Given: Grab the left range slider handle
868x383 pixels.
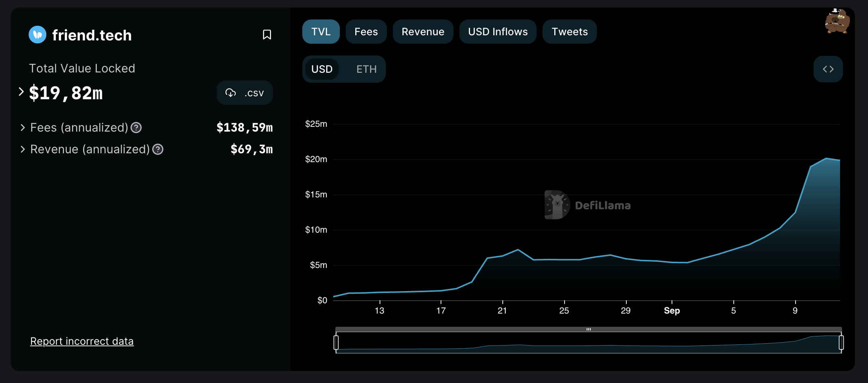Looking at the screenshot, I should point(336,342).
